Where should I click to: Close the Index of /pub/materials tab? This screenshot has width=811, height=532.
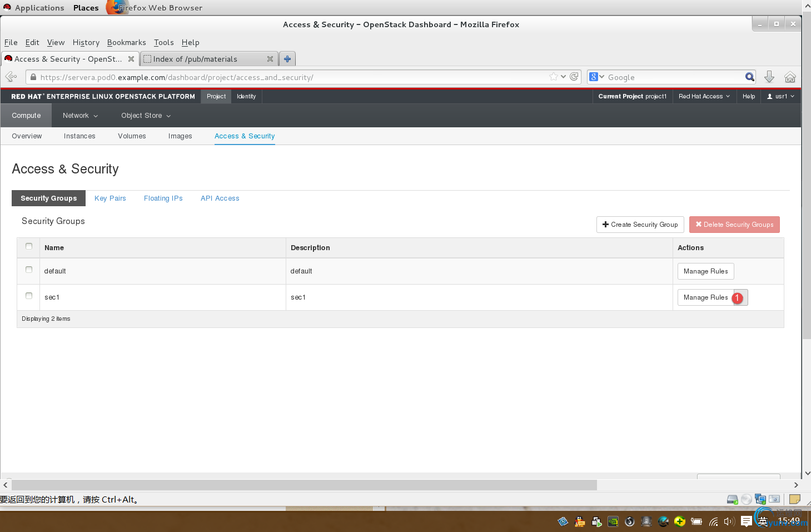coord(270,59)
